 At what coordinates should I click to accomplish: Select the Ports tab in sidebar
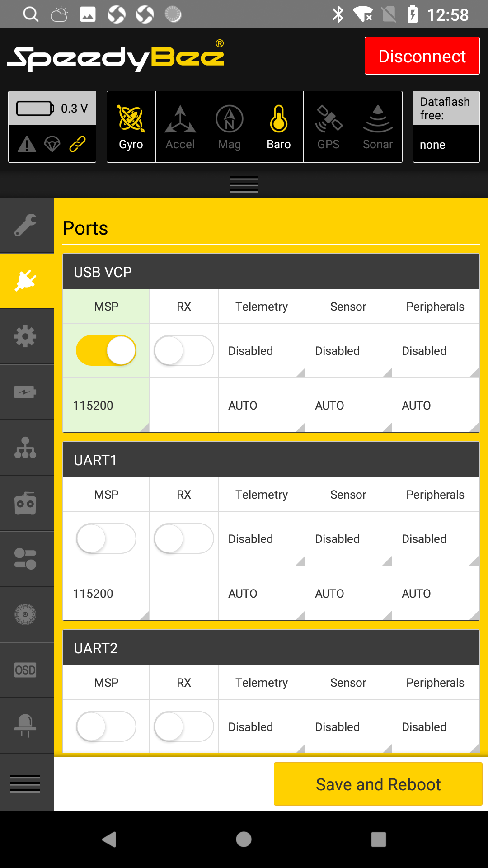tap(26, 281)
